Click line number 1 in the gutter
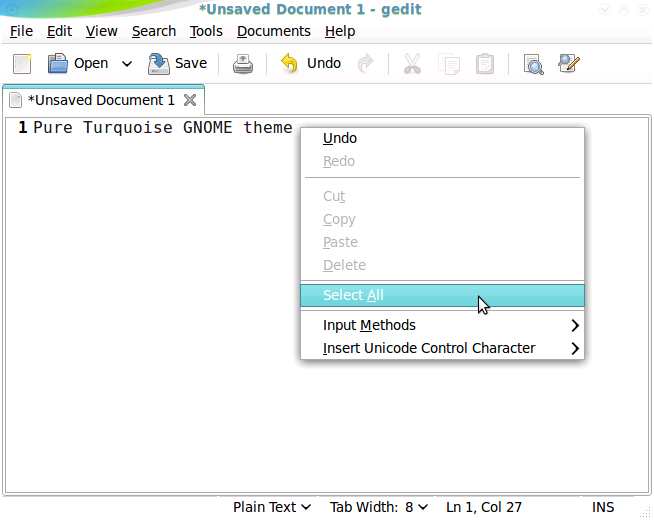This screenshot has width=654, height=523. [x=23, y=127]
